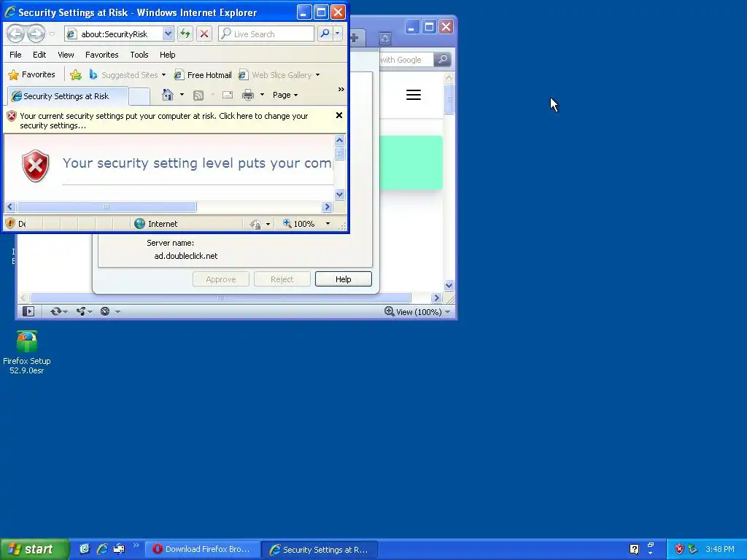The height and width of the screenshot is (560, 747).
Task: Expand the toolbar overflow chevron
Action: (x=341, y=90)
